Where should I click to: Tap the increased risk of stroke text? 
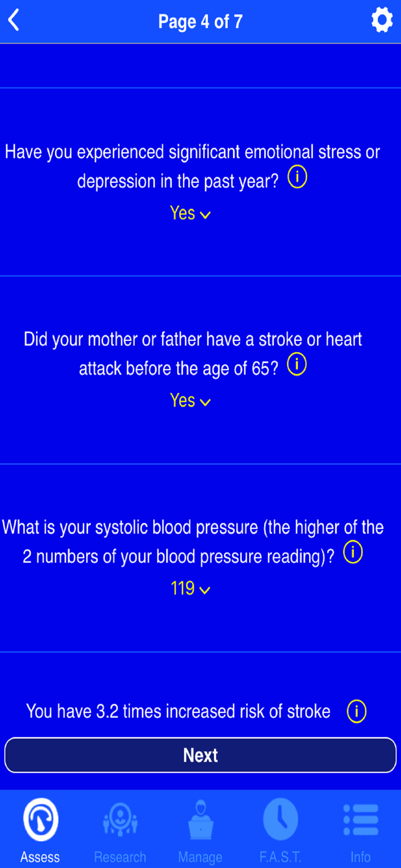tap(178, 711)
